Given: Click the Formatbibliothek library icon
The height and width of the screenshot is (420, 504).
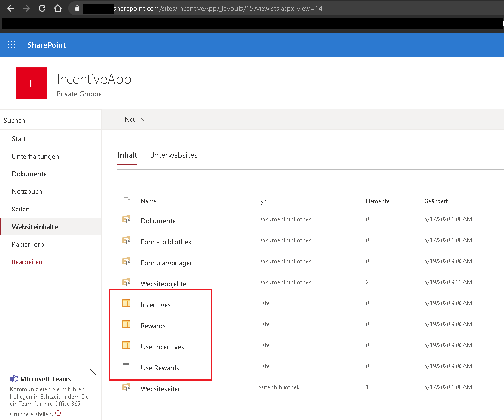Looking at the screenshot, I should click(126, 240).
